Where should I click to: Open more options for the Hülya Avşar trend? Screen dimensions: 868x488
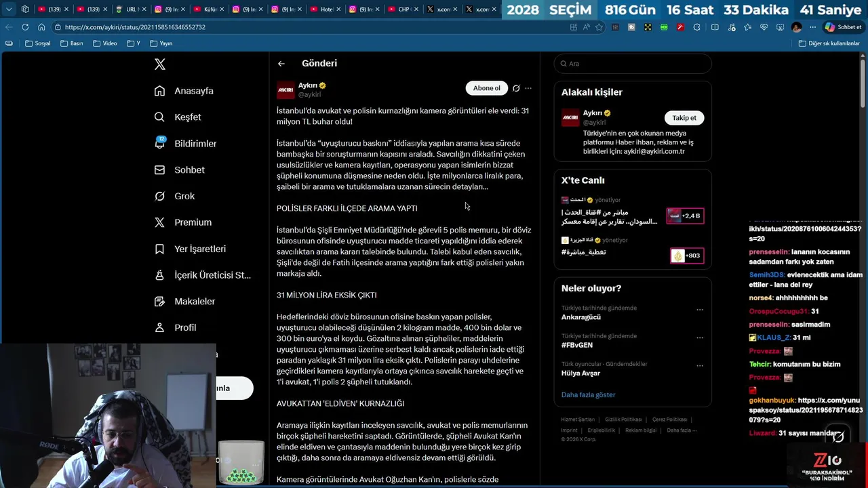(x=700, y=365)
